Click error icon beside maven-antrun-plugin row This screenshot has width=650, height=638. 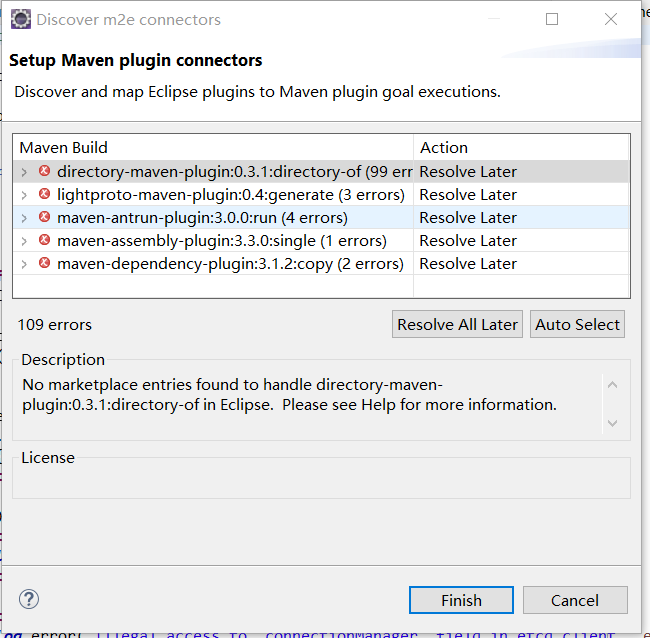point(44,217)
